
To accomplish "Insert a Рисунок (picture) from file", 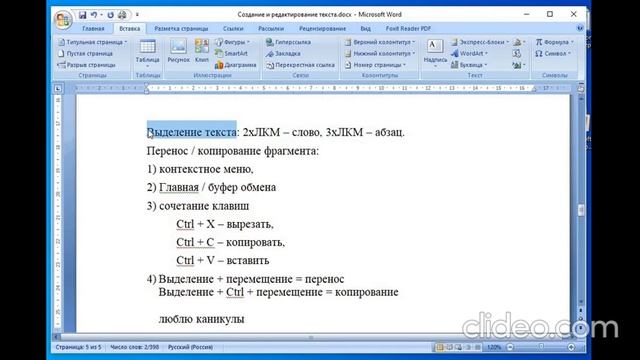I will tap(178, 51).
